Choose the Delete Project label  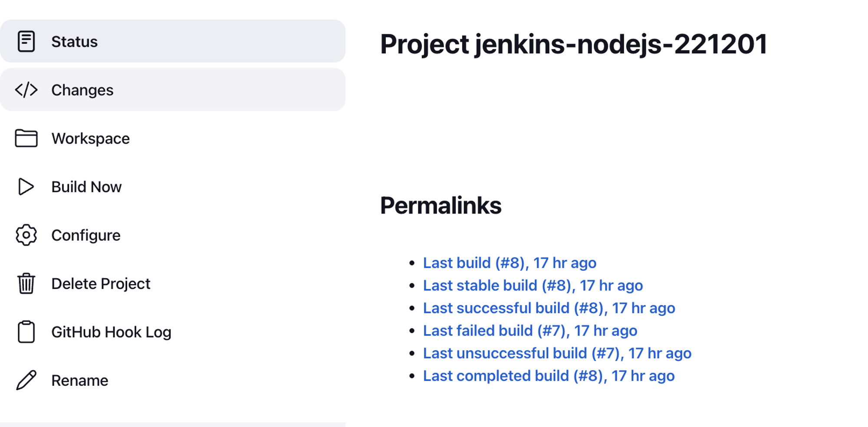tap(101, 283)
